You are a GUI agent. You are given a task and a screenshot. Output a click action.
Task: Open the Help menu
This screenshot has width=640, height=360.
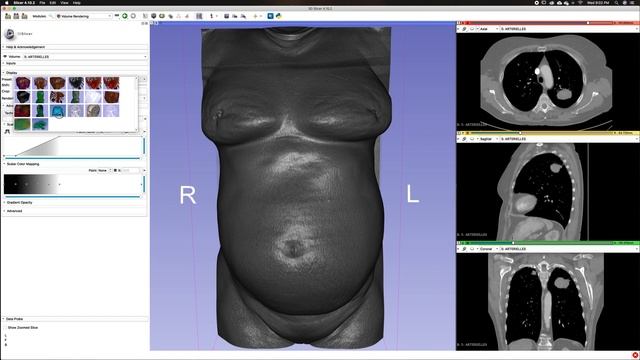[76, 2]
